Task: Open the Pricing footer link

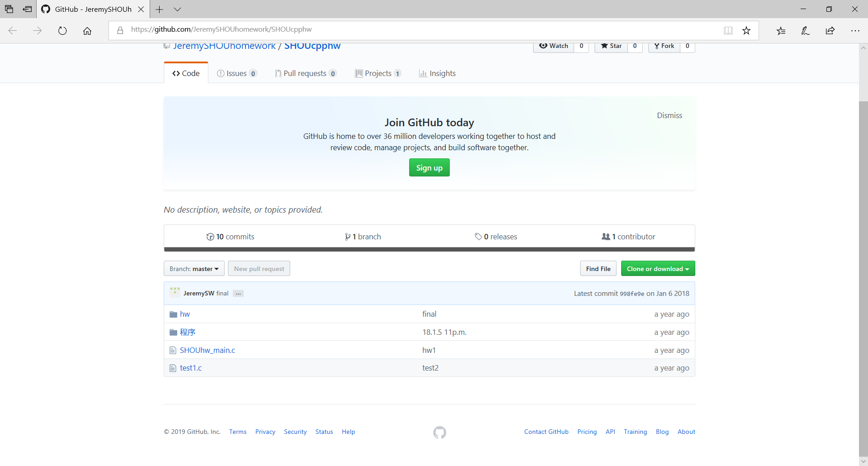Action: point(587,432)
